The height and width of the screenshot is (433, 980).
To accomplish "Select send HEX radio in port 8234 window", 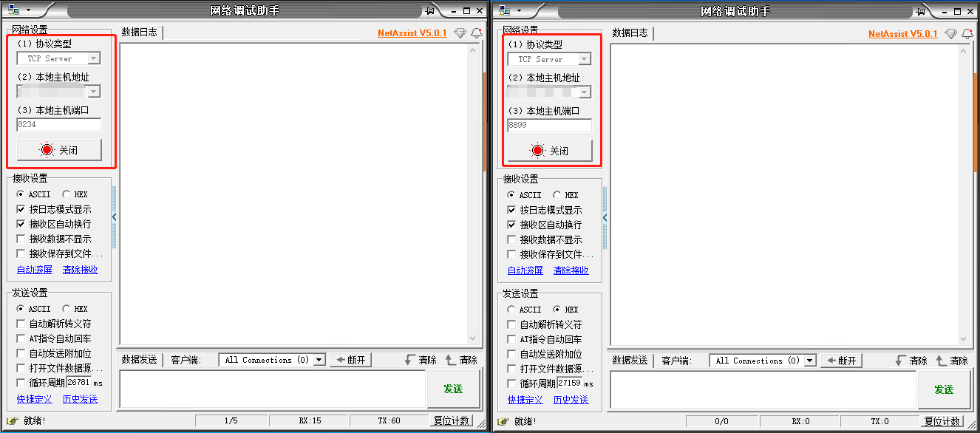I will tap(66, 309).
